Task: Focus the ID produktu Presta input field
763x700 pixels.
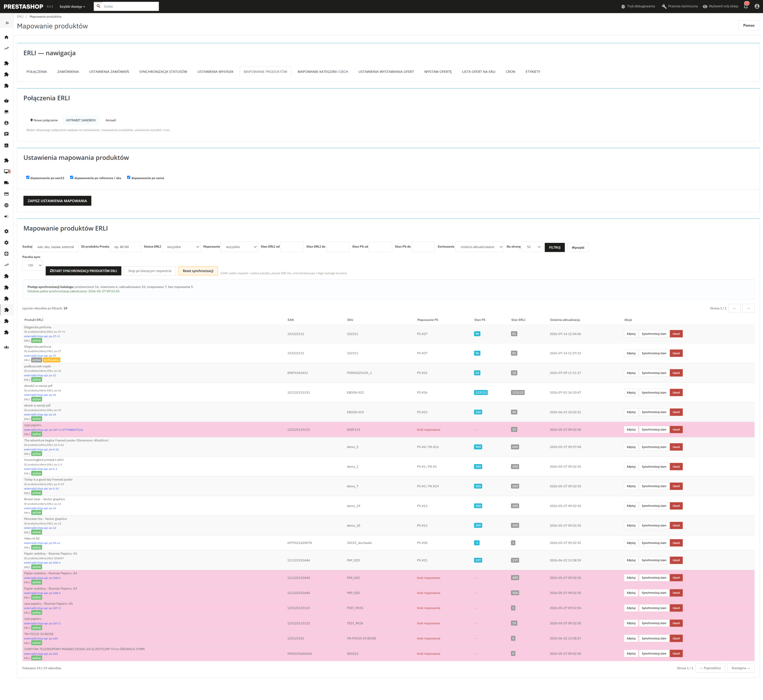Action: [x=125, y=247]
